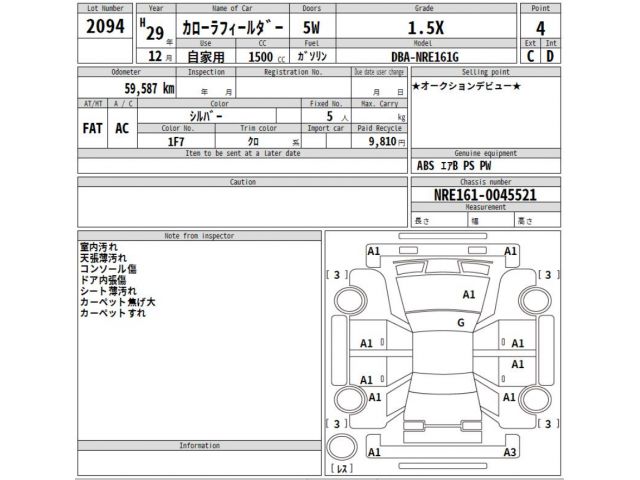This screenshot has width=640, height=480.
Task: Select the trim color クロ
Action: (x=253, y=141)
